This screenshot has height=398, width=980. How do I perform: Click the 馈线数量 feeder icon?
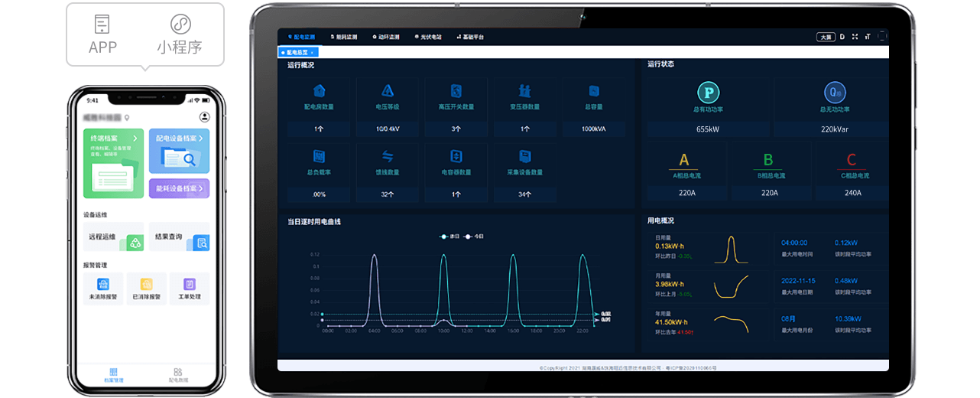pyautogui.click(x=388, y=156)
